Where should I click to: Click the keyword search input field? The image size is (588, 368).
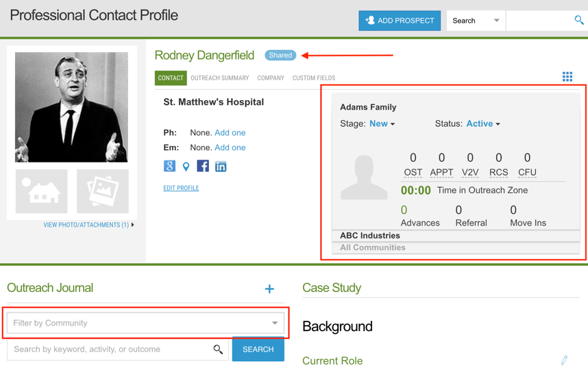tap(118, 349)
